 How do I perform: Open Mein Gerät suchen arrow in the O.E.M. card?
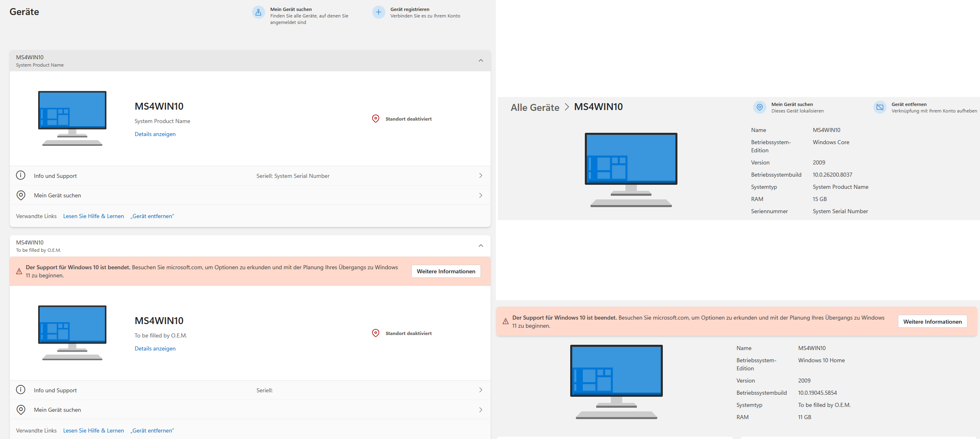pos(481,410)
